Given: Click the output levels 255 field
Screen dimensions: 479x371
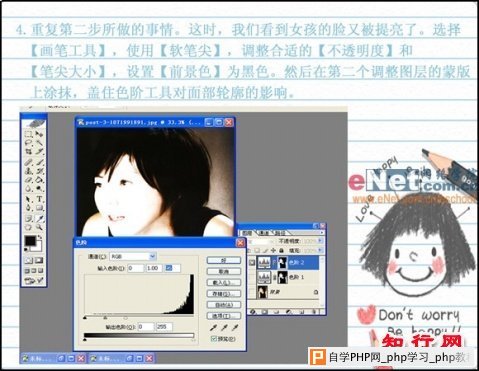Looking at the screenshot, I should [164, 327].
